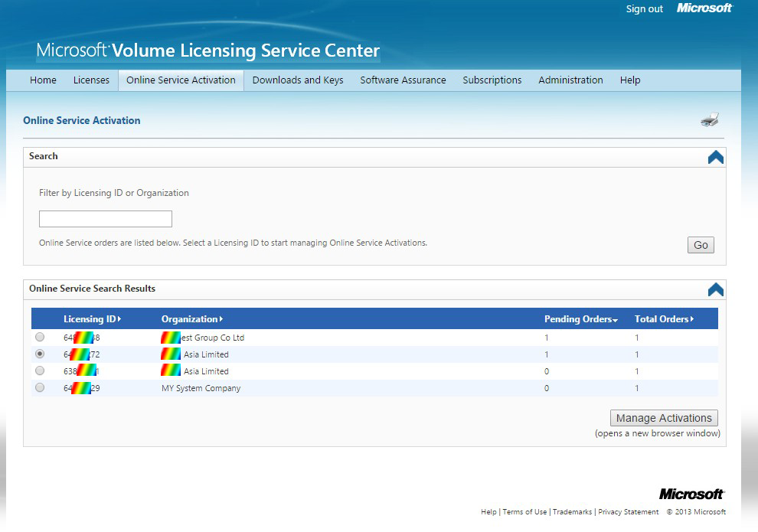The height and width of the screenshot is (532, 758).
Task: Collapse the Search panel with its chevron
Action: point(715,157)
